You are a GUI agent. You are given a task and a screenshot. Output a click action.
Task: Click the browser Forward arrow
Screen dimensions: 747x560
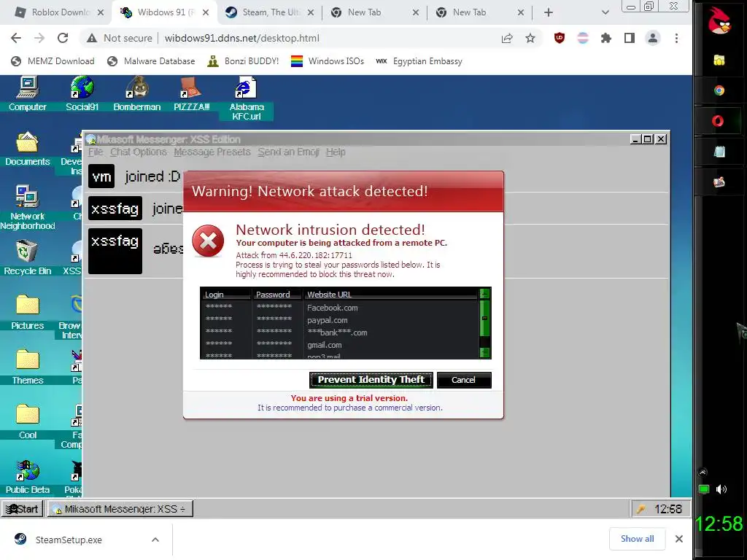pyautogui.click(x=39, y=38)
